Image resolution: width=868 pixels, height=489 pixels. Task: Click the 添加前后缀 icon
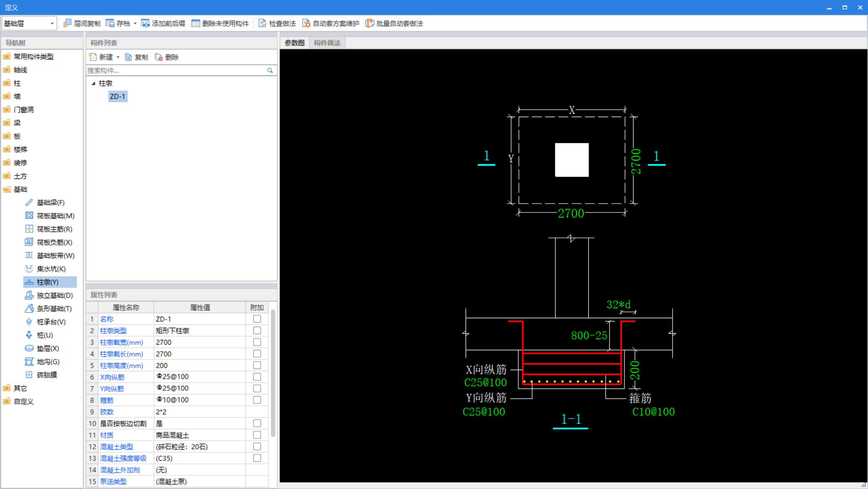145,24
